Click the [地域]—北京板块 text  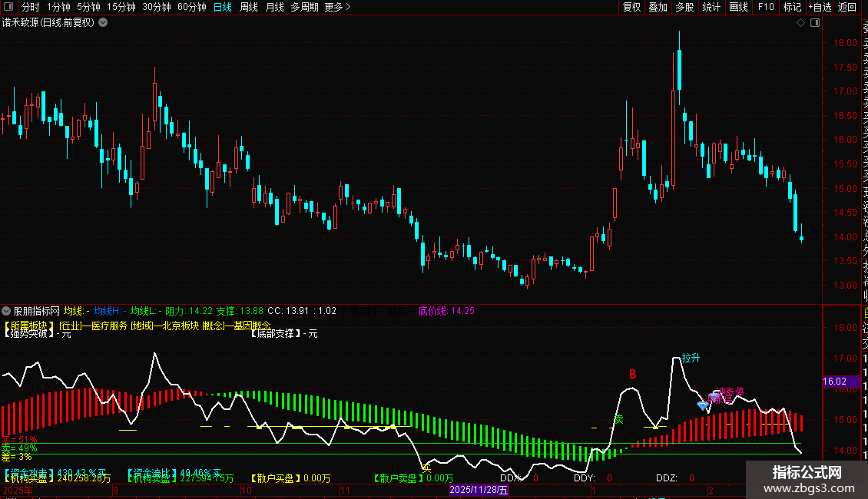point(164,326)
